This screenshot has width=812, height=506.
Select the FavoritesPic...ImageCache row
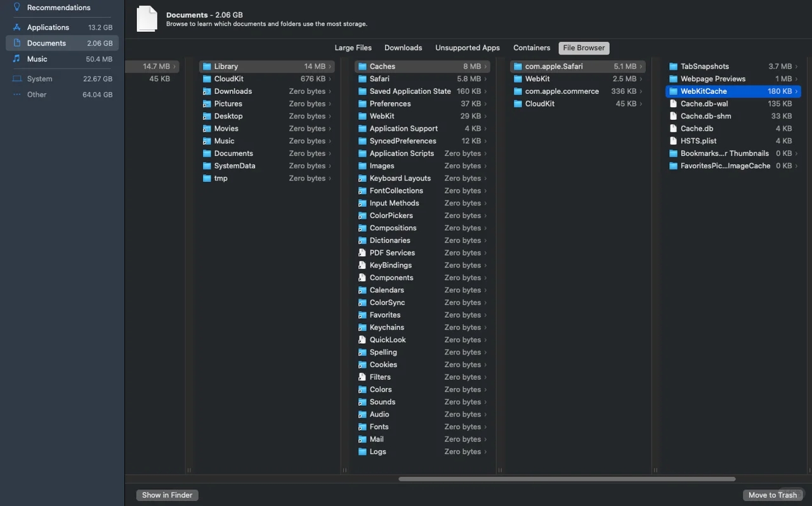click(733, 166)
